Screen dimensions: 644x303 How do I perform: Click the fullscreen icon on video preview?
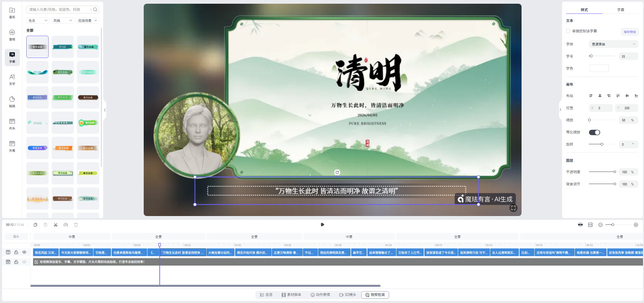513,208
